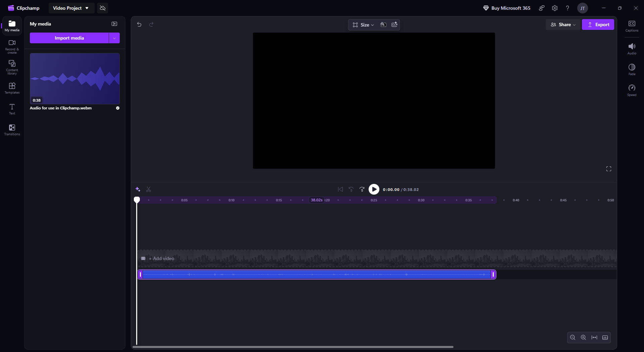Viewport: 644px width, 352px height.
Task: Toggle the cloud sync off icon
Action: coord(103,8)
